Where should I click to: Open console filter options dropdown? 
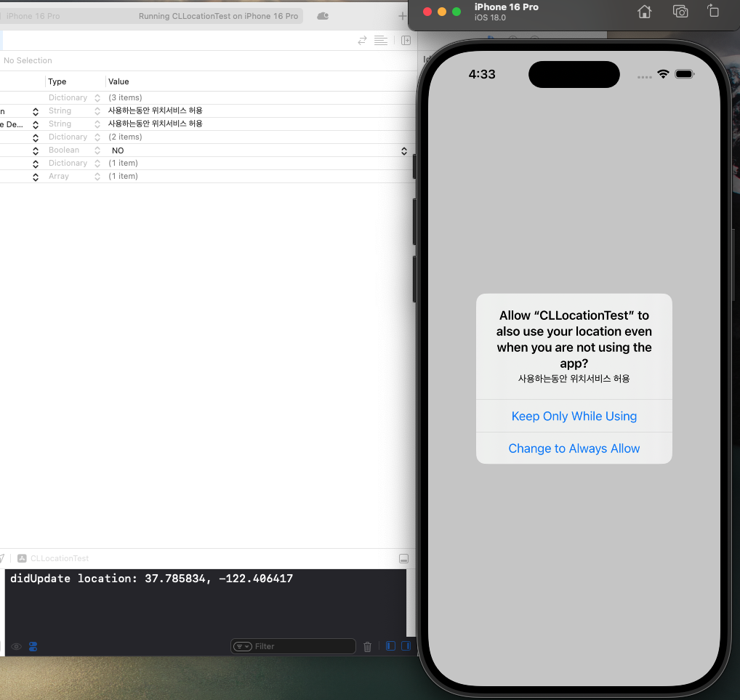click(x=243, y=647)
